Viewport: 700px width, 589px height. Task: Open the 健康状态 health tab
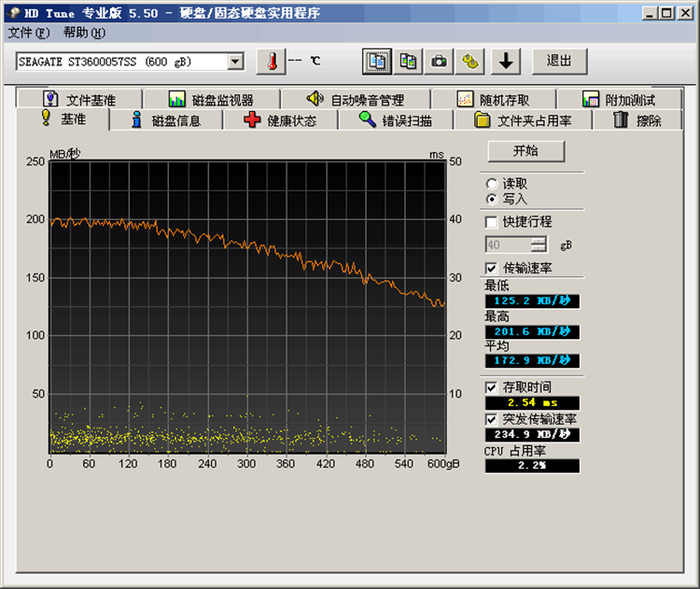click(x=280, y=120)
